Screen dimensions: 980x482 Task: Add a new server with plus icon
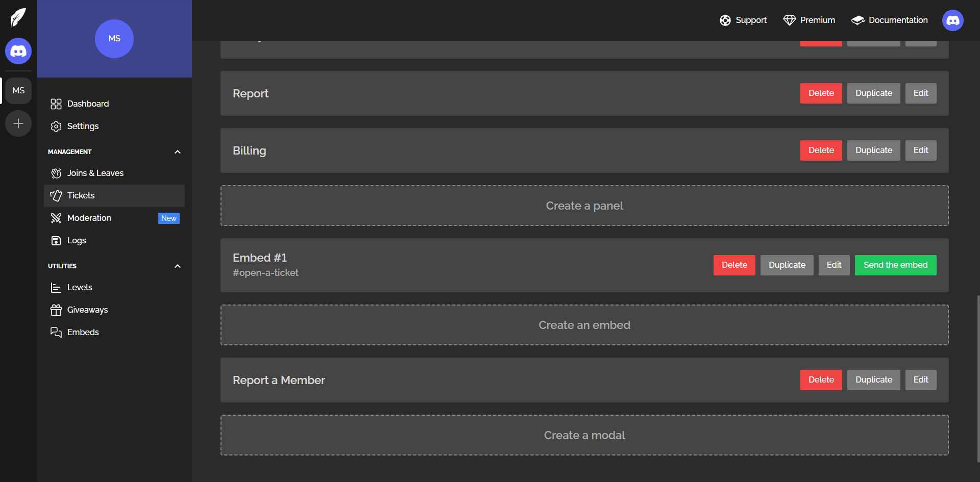(x=18, y=123)
